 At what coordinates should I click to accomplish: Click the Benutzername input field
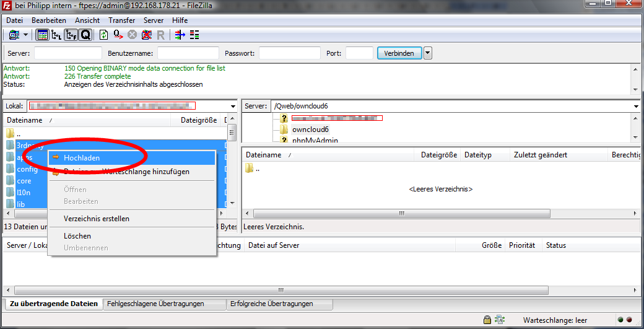coord(188,53)
